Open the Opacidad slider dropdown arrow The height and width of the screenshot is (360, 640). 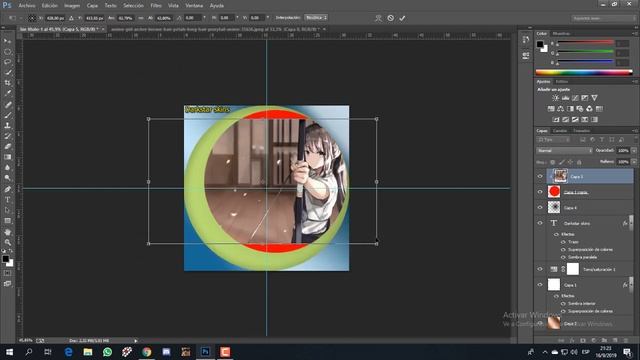click(634, 151)
